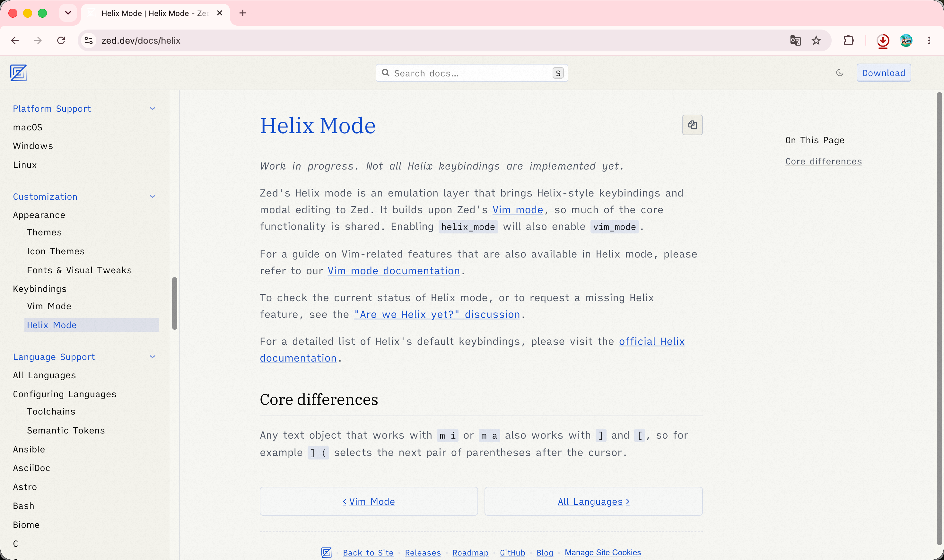
Task: Reload the current page
Action: [x=61, y=40]
